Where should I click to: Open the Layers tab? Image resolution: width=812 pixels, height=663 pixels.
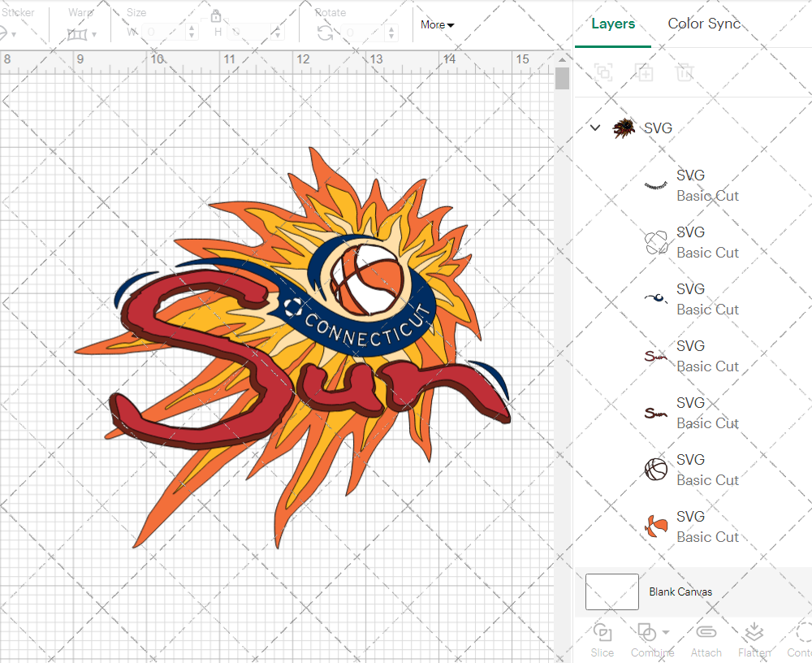(x=613, y=24)
